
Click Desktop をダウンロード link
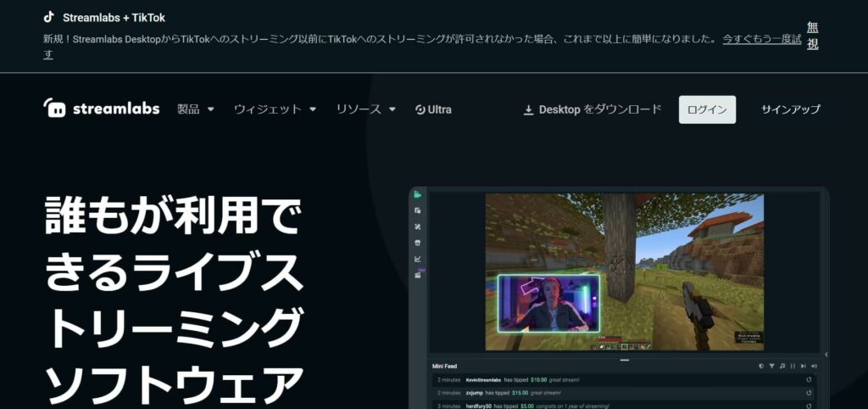(x=593, y=109)
